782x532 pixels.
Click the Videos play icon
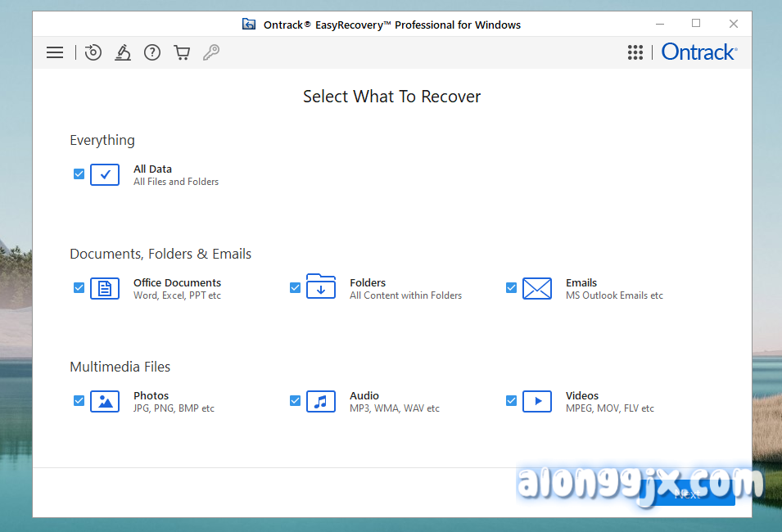(x=537, y=401)
